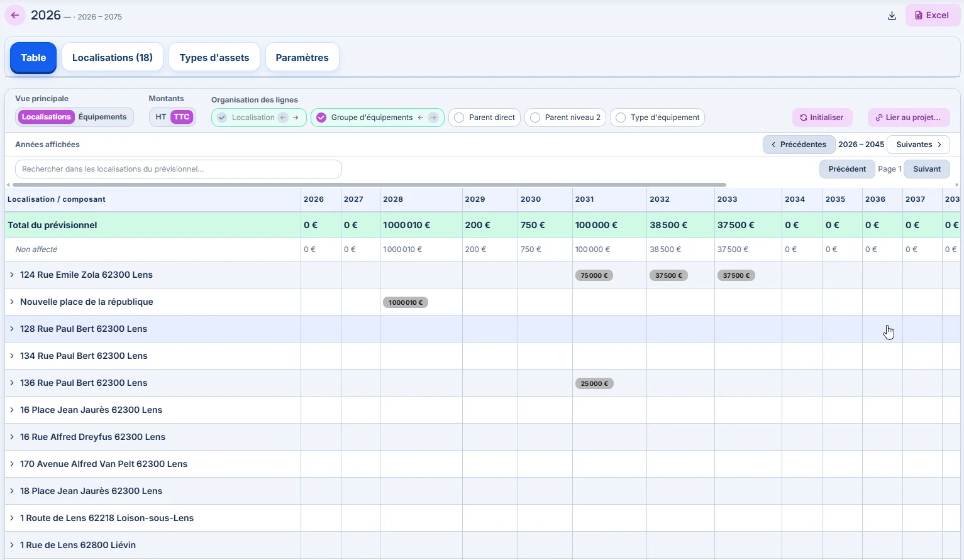This screenshot has height=560, width=964.
Task: Switch amounts to HT
Action: [161, 117]
